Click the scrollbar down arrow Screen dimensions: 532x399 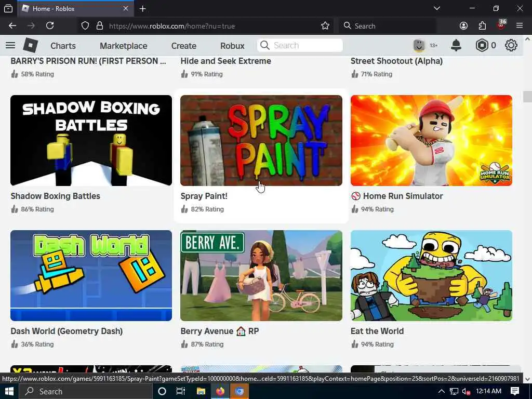click(x=528, y=379)
